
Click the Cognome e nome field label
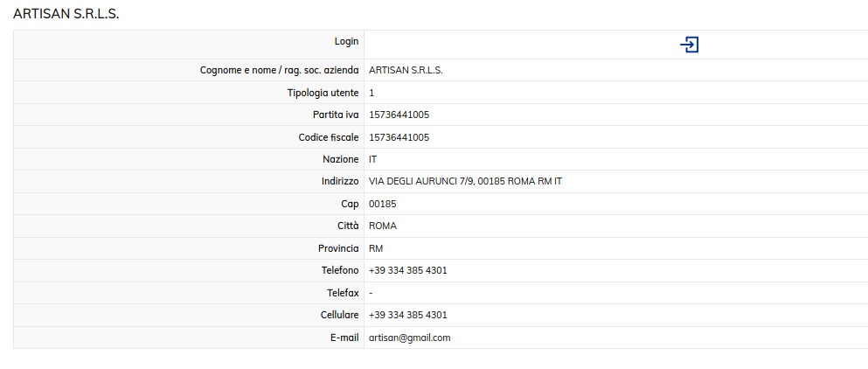pyautogui.click(x=279, y=70)
